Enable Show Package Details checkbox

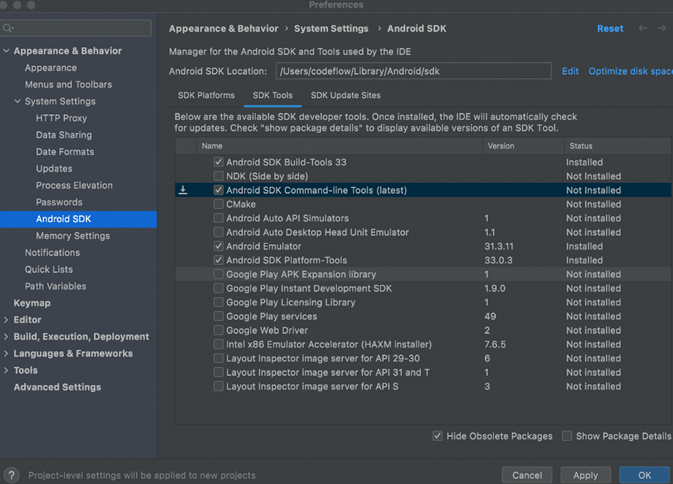tap(567, 436)
